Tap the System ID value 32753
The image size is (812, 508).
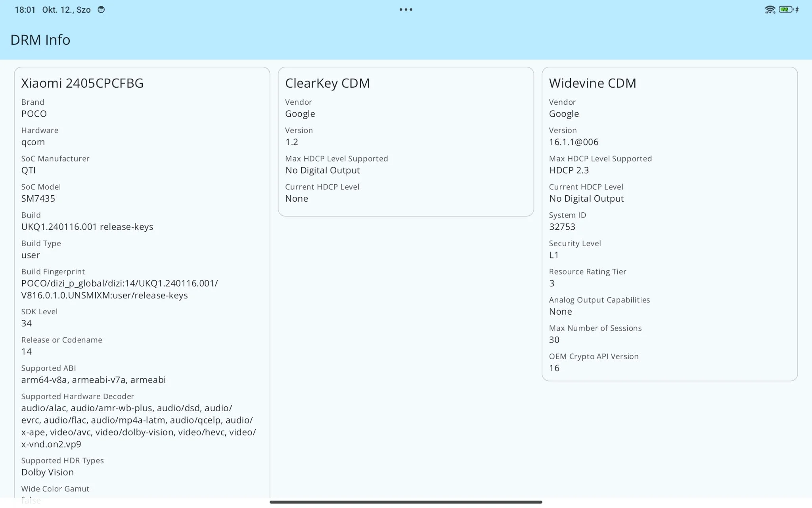562,227
